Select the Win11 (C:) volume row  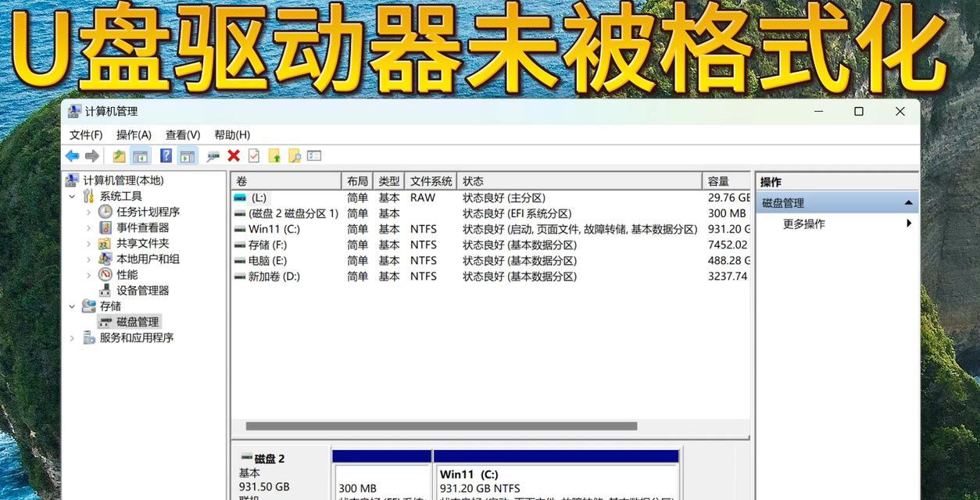tap(491, 229)
